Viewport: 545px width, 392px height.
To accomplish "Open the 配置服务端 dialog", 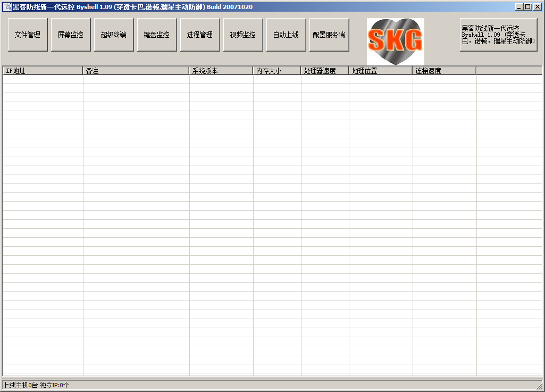I will tap(329, 35).
